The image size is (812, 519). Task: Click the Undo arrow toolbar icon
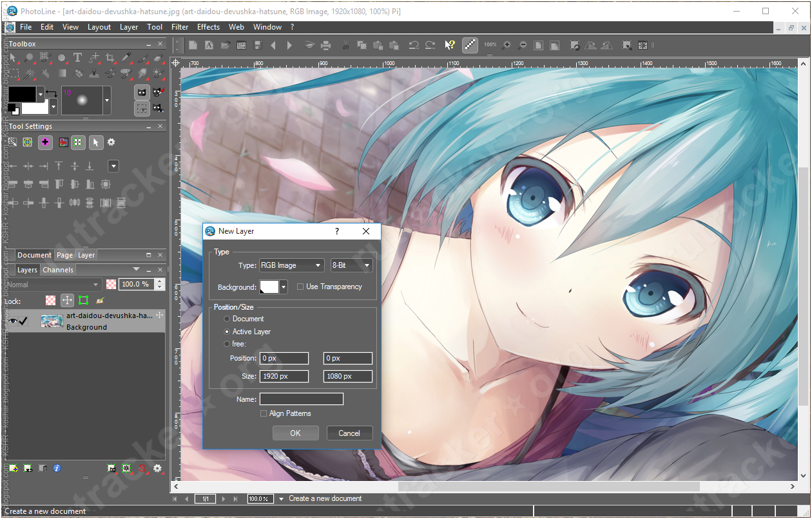click(x=414, y=45)
